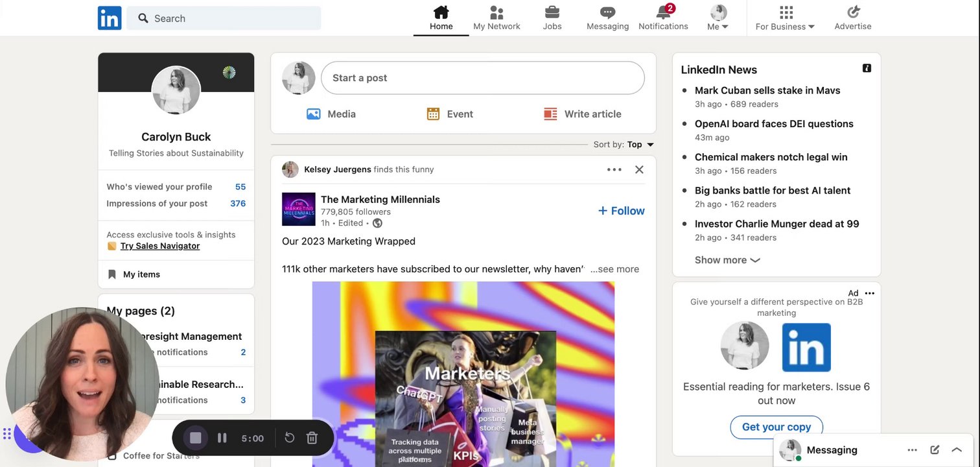Expand the For Business menu
Image resolution: width=980 pixels, height=467 pixels.
pos(786,18)
